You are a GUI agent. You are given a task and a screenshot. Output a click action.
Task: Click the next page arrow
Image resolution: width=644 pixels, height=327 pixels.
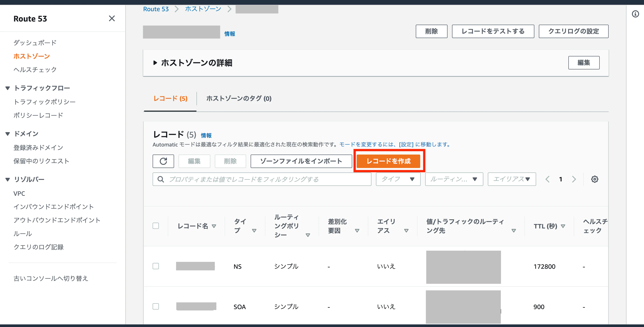(574, 179)
